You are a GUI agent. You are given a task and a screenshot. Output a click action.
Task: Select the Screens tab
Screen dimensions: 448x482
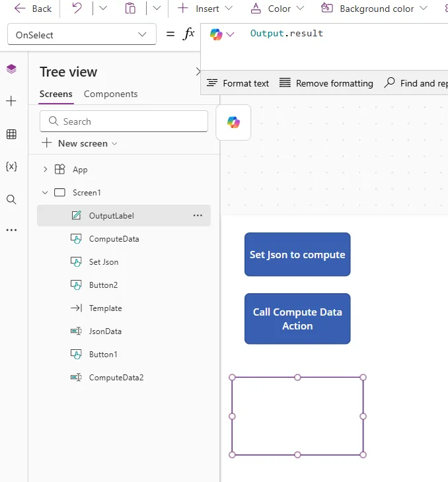[x=56, y=94]
